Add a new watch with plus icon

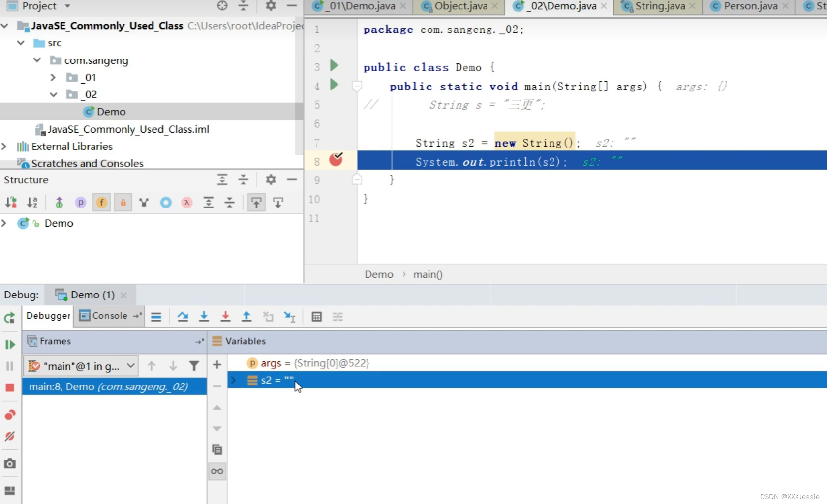(217, 365)
